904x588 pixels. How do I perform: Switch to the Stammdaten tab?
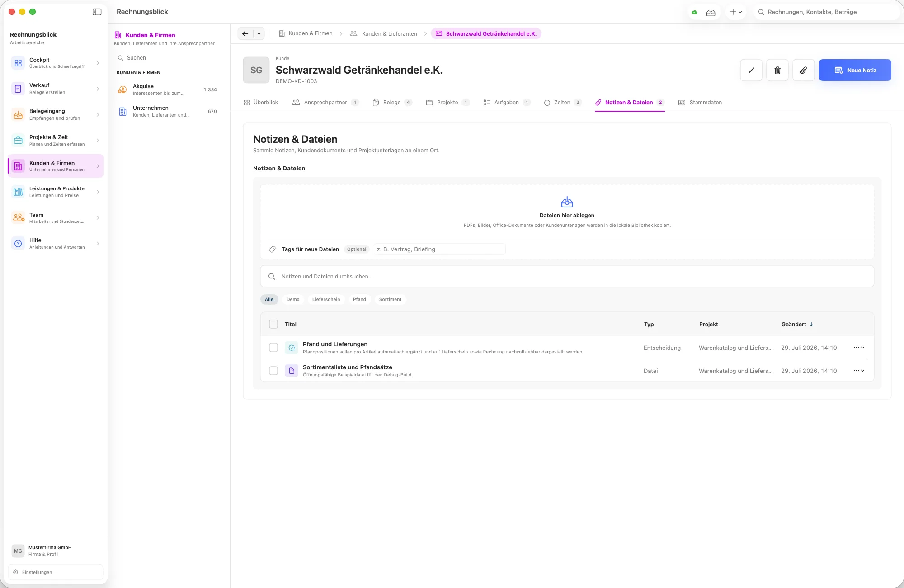700,103
